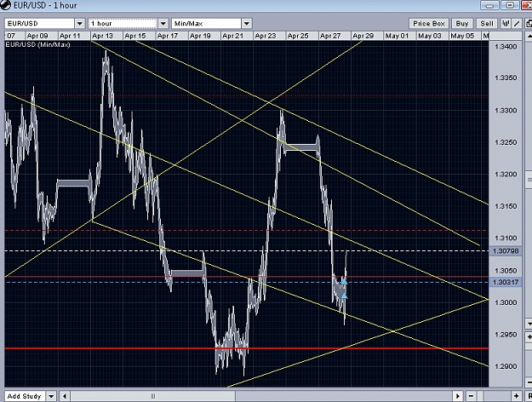Click the 1.3400 price axis label
The image size is (532, 402).
pos(506,47)
